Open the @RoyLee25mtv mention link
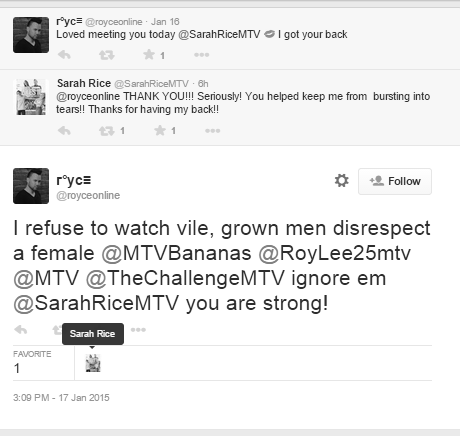Image resolution: width=460 pixels, height=436 pixels. 335,253
